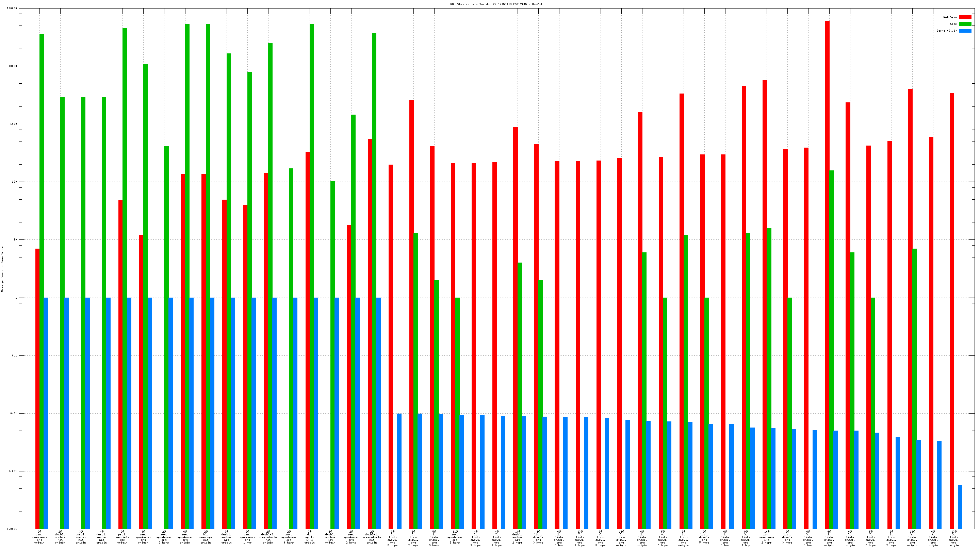This screenshot has width=980, height=551.
Task: Click the shortest blue score bar at far right
Action: pos(960,506)
